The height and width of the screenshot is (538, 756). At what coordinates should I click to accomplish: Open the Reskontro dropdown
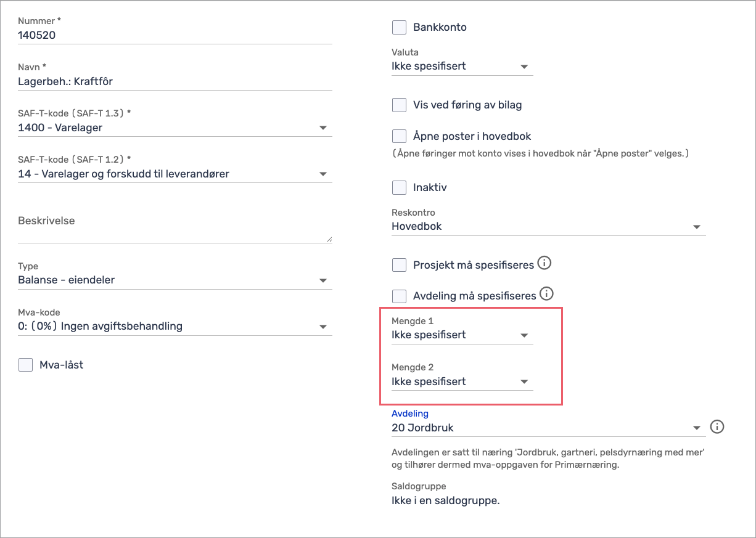click(548, 227)
